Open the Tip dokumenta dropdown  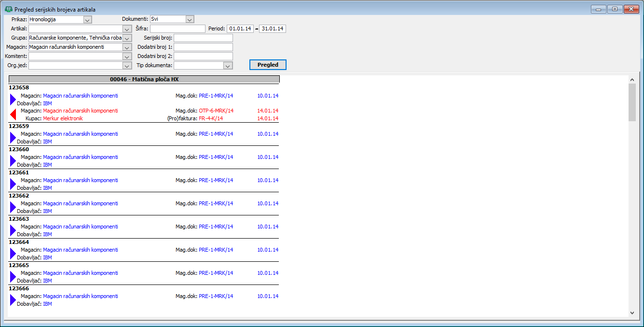[229, 66]
